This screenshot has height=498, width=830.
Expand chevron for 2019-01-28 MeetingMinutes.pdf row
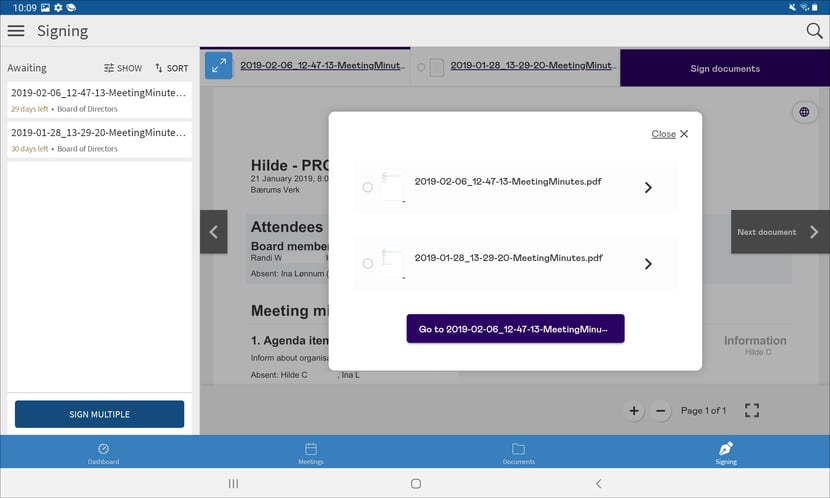pos(648,264)
